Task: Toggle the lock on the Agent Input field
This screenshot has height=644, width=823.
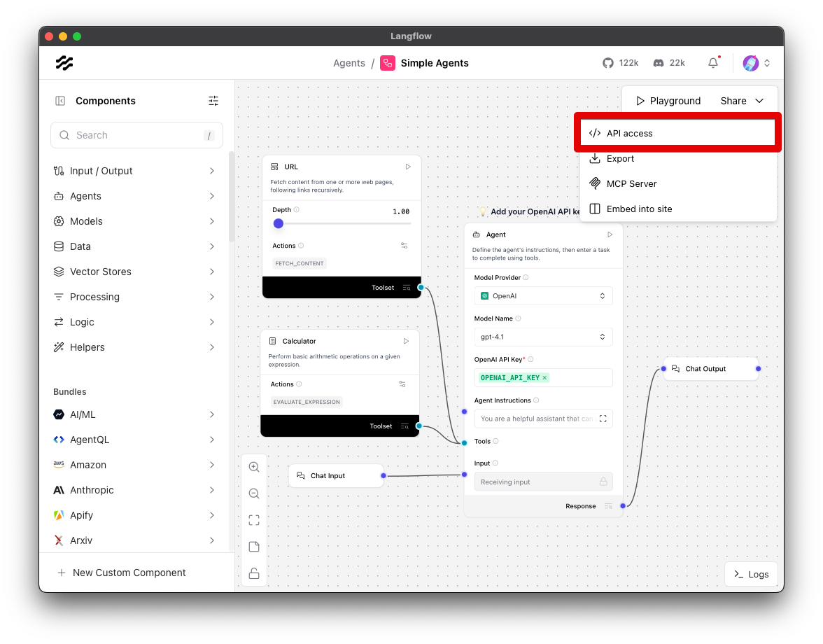Action: coord(603,482)
